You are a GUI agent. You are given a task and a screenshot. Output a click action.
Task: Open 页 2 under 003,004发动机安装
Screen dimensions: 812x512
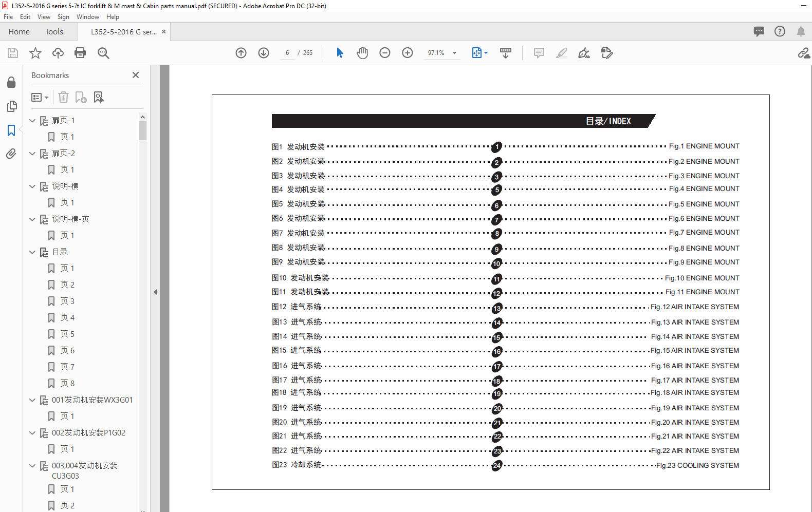pos(67,506)
